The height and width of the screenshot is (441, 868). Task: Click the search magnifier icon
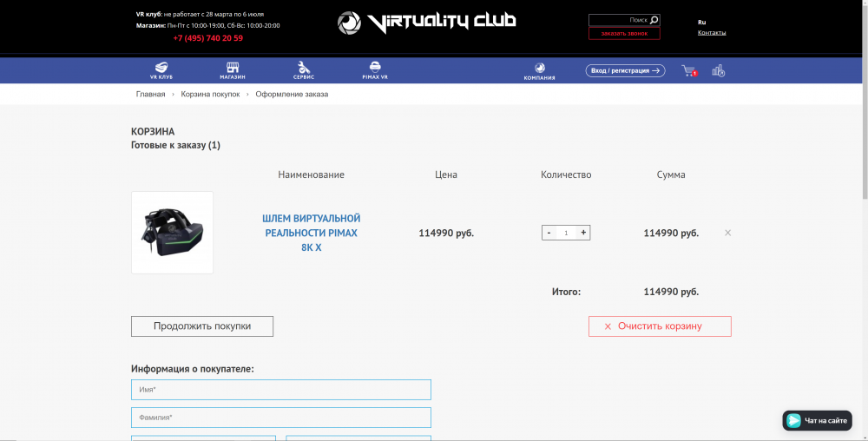tap(654, 20)
